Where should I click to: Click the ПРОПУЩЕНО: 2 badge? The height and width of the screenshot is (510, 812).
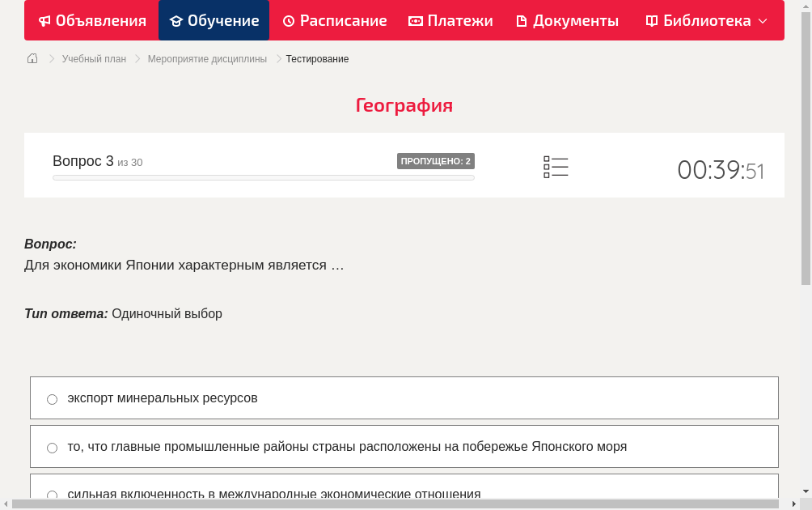437,160
